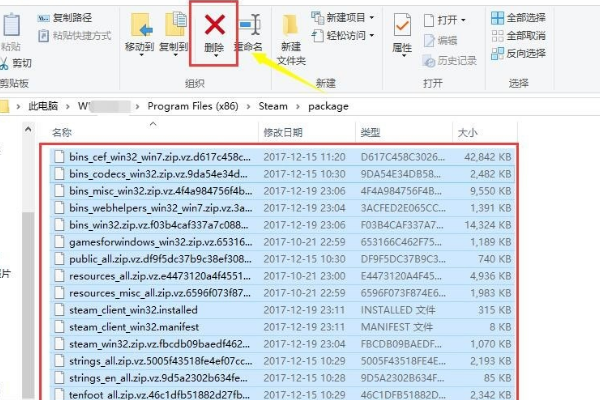Image resolution: width=600 pixels, height=400 pixels.
Task: Expand the Delete dropdown arrow
Action: point(216,56)
